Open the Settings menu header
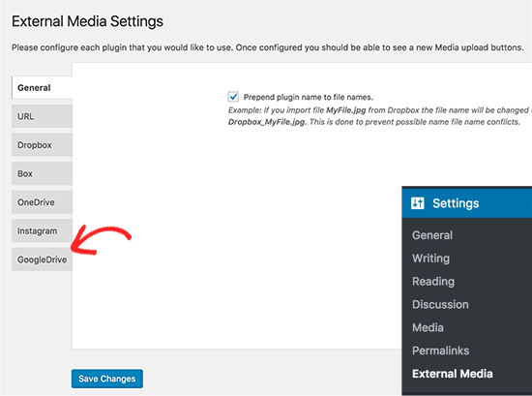Image resolution: width=532 pixels, height=396 pixels. [467, 203]
